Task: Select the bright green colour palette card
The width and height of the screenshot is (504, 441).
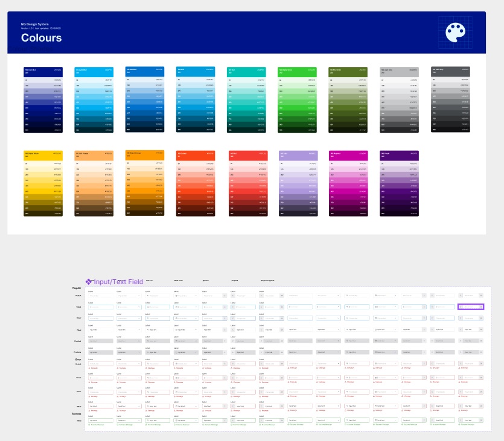Action: (x=297, y=100)
